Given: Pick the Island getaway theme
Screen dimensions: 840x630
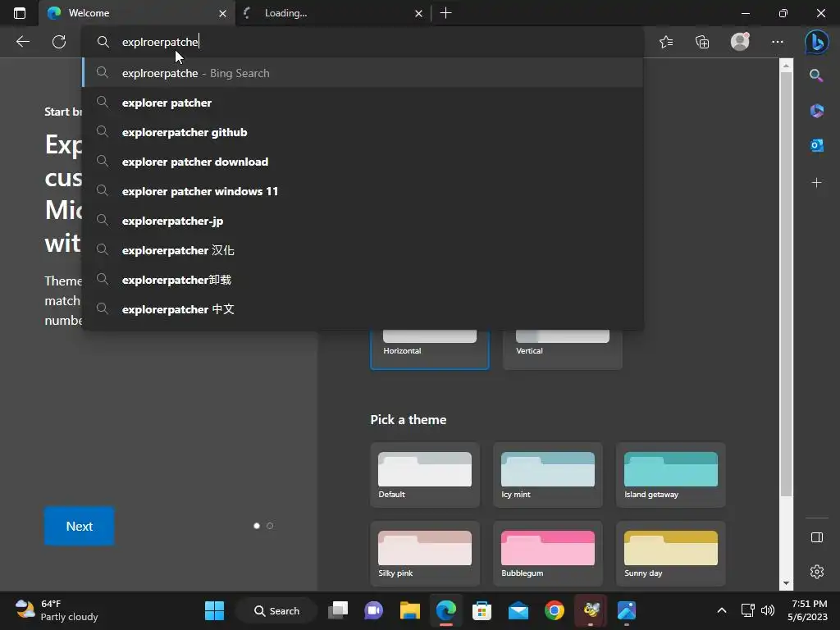Looking at the screenshot, I should click(671, 475).
